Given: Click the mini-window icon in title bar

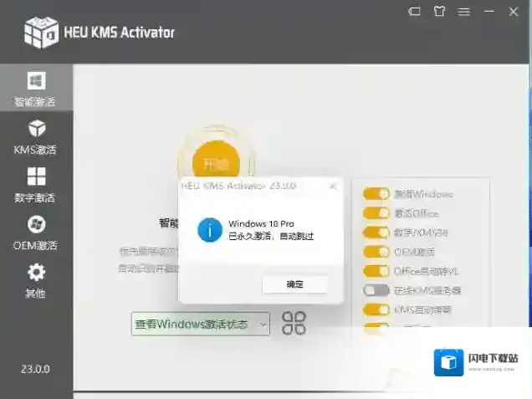Looking at the screenshot, I should point(415,12).
